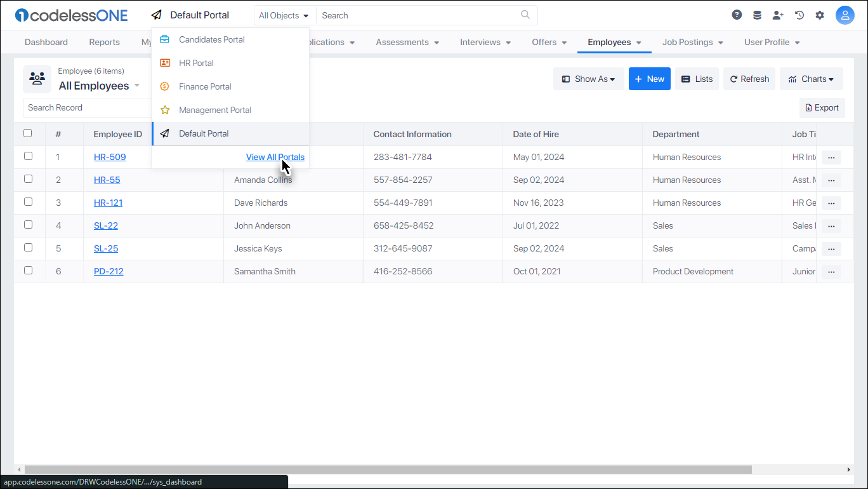The width and height of the screenshot is (868, 489).
Task: Click the database stack icon near the top right
Action: 757,15
